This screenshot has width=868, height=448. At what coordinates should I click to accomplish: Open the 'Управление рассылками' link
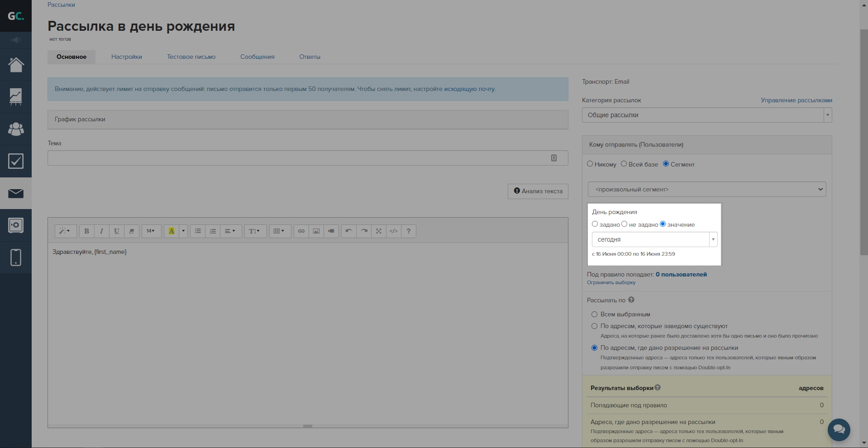pos(796,100)
